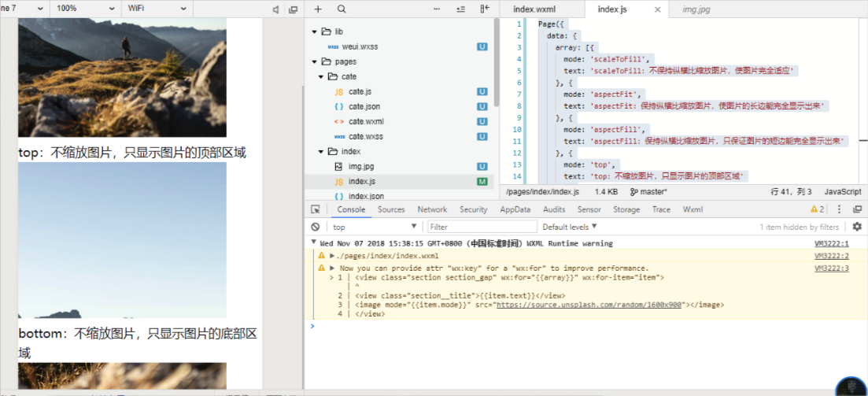Mute the simulator sound icon
Screen dimensions: 868x396
click(x=275, y=9)
